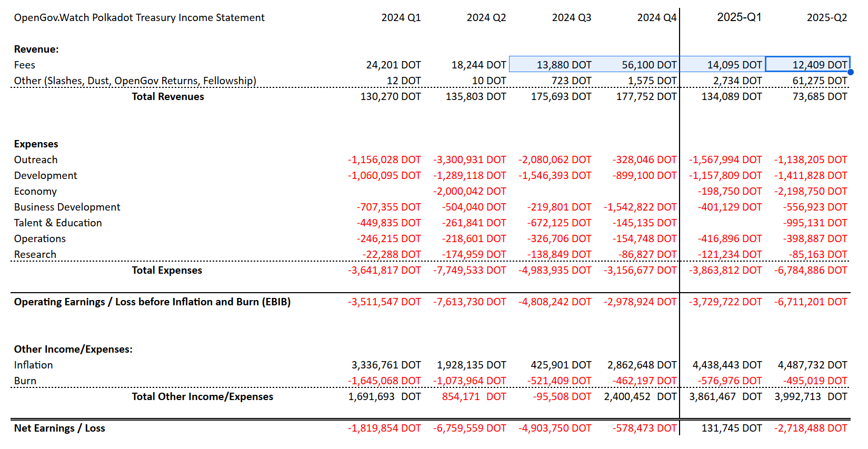Click the Other Income/Expenses: section label
The image size is (868, 449).
pyautogui.click(x=73, y=349)
